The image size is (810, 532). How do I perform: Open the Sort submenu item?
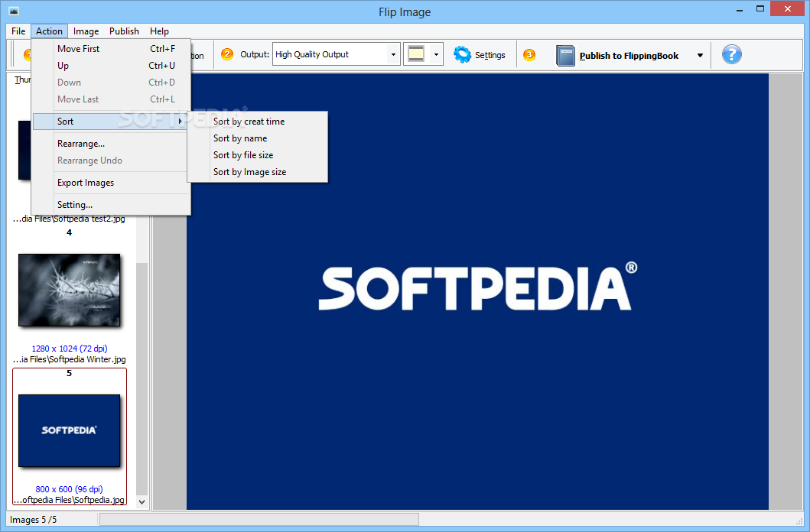tap(111, 122)
